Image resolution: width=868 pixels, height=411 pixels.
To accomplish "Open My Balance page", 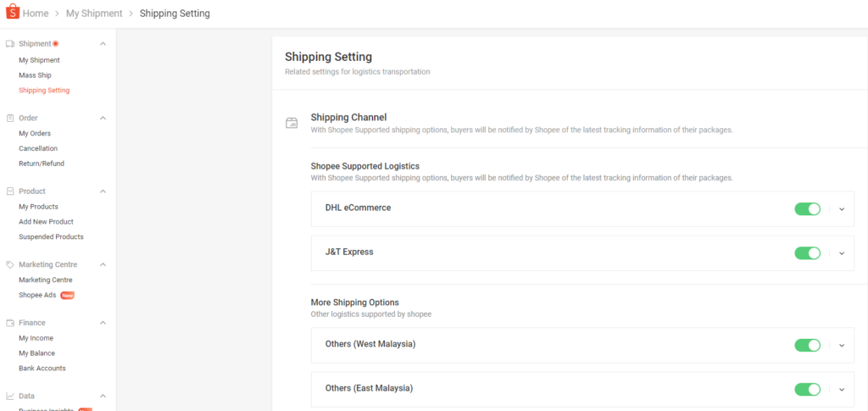I will pyautogui.click(x=36, y=353).
